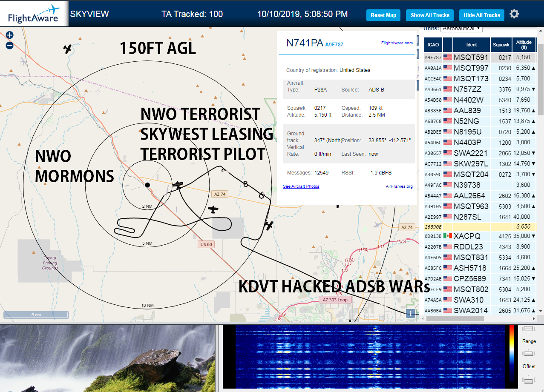544x392 pixels.
Task: Open the settings gear icon
Action: [x=514, y=14]
